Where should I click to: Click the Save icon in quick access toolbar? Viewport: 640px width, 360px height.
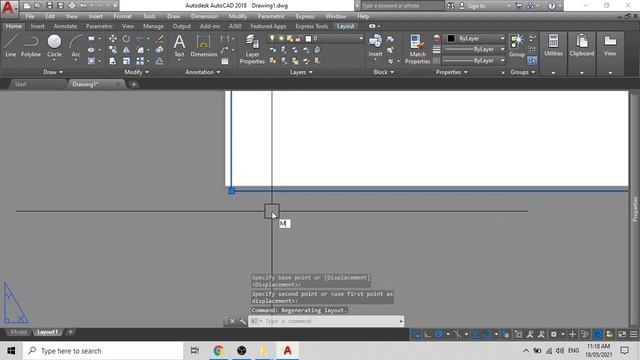(x=49, y=6)
